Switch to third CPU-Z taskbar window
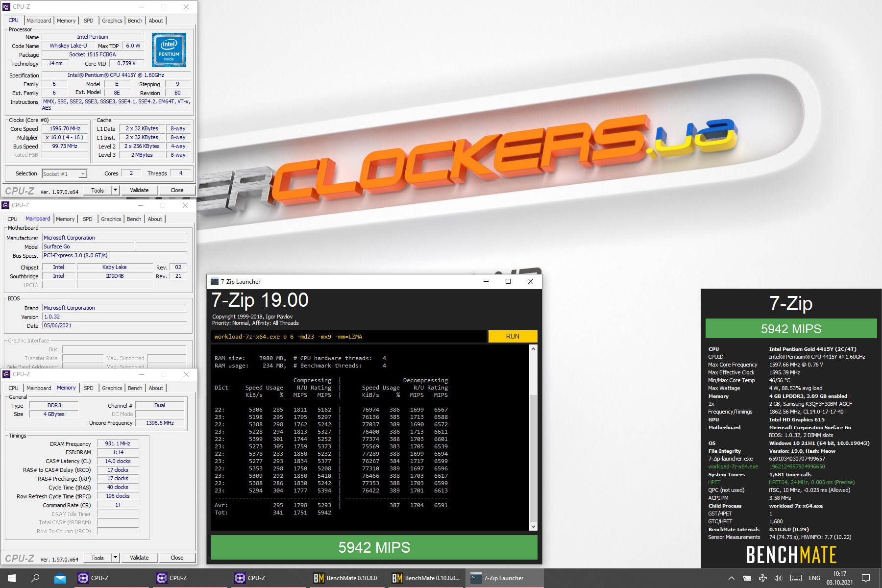 click(269, 578)
